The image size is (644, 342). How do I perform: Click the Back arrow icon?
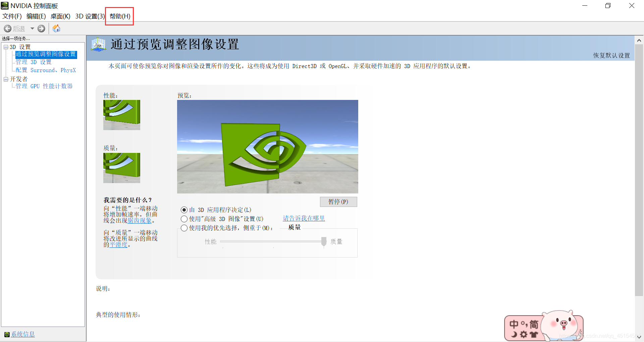pos(8,28)
